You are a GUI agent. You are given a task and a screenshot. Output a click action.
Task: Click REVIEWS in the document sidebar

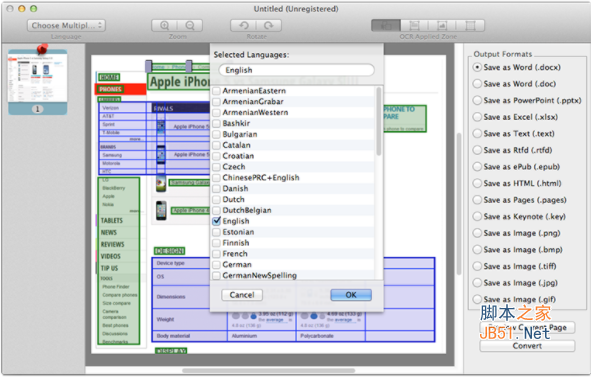pyautogui.click(x=112, y=244)
